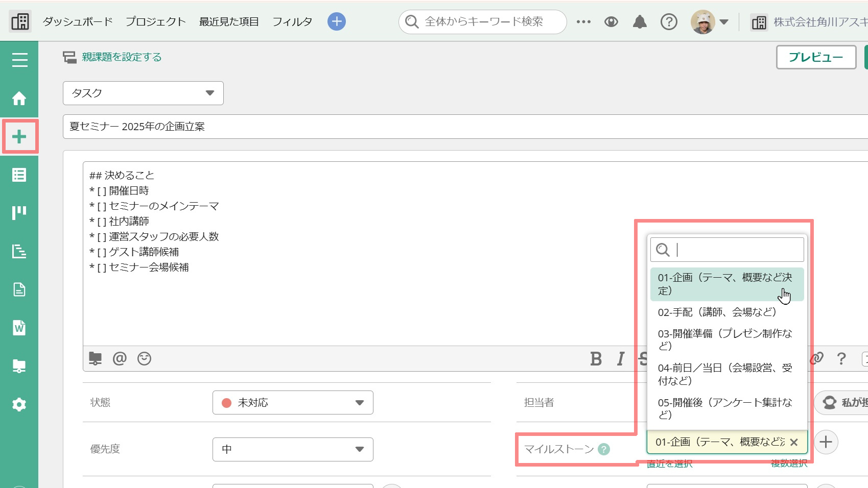Open project settings gear in sidebar
The image size is (868, 488).
(x=19, y=405)
